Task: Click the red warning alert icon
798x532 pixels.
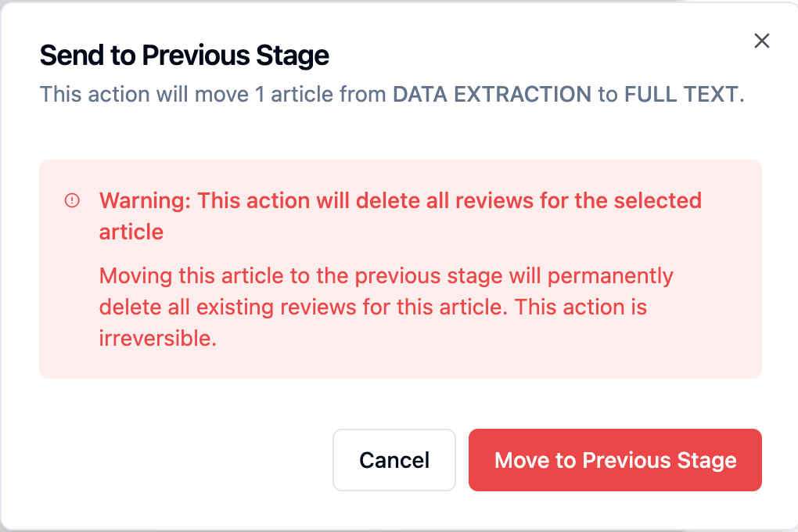Action: click(x=72, y=201)
